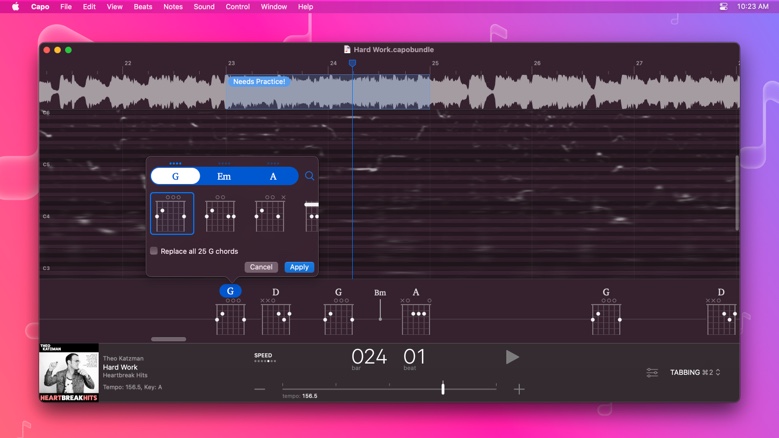The height and width of the screenshot is (438, 779).
Task: Click the 10:23 AM clock
Action: 753,6
